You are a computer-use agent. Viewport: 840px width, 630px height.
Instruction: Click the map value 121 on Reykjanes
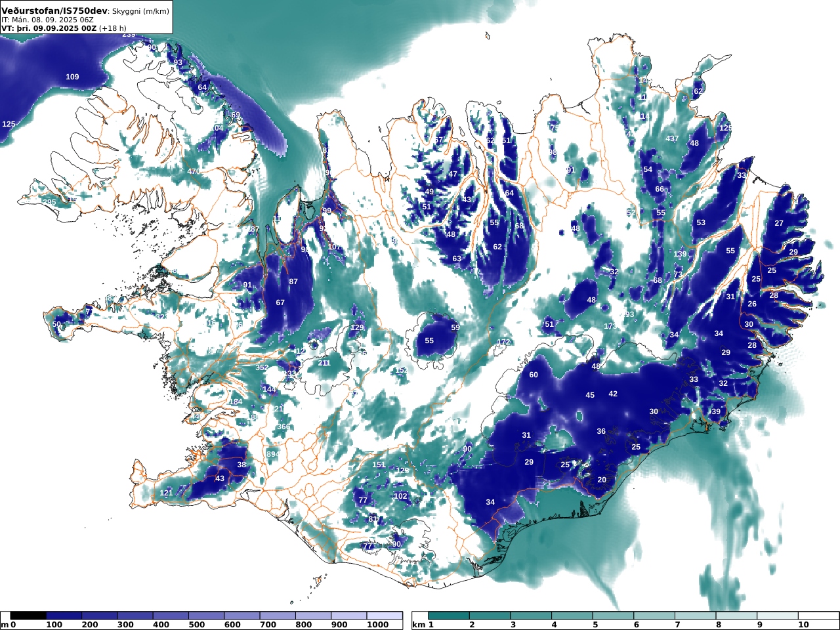click(167, 493)
